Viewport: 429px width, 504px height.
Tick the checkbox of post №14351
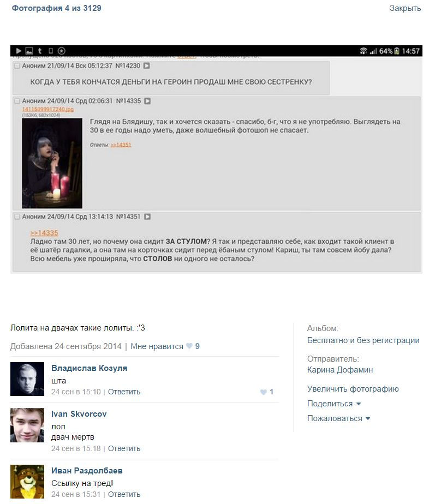pos(17,217)
